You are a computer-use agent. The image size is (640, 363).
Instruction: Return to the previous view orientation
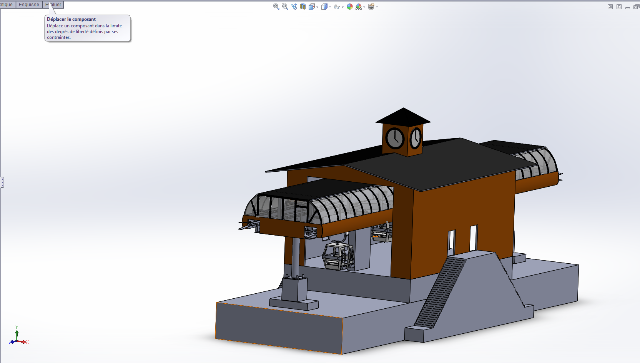[294, 7]
